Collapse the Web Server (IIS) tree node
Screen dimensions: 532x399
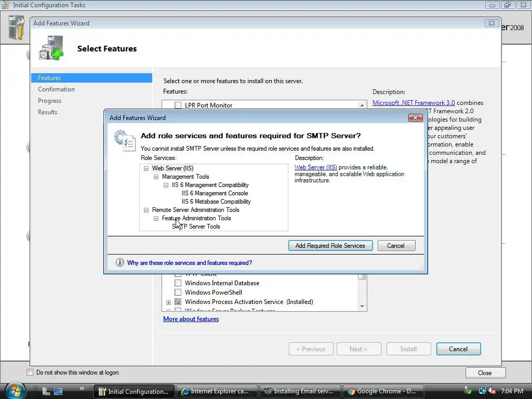tap(146, 168)
